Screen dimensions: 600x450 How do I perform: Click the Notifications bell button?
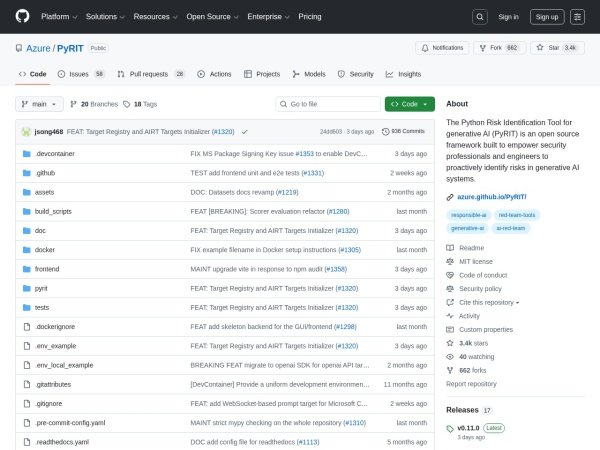click(x=442, y=48)
